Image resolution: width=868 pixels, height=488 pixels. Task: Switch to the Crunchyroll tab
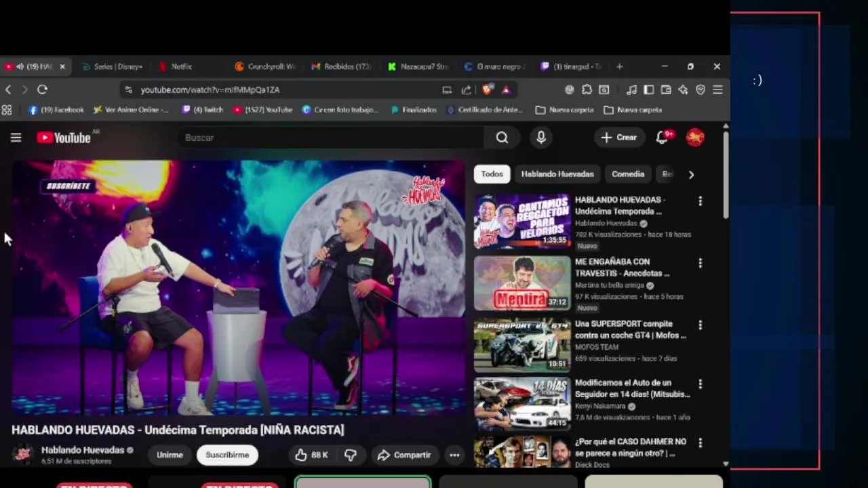[264, 66]
